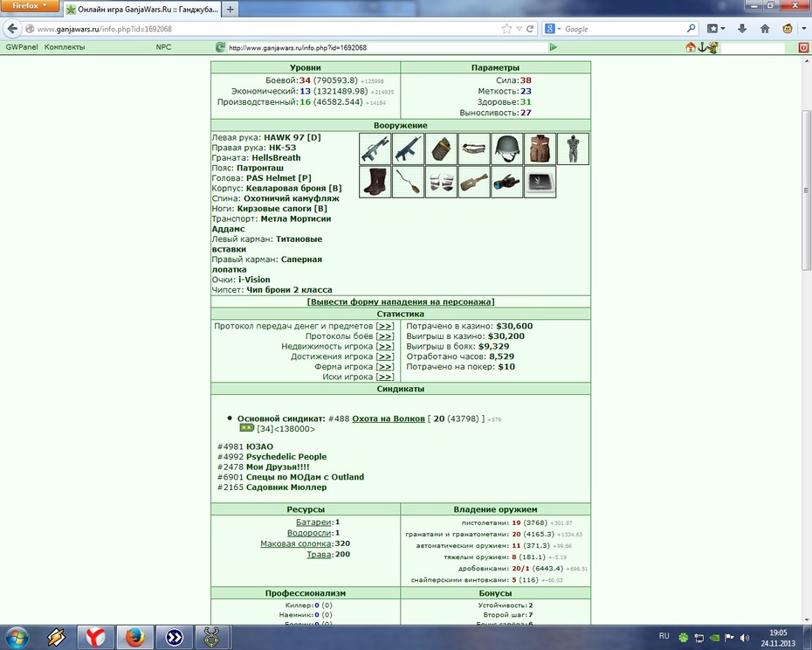
Task: Open Достижения игрока arrow link
Action: click(x=385, y=356)
